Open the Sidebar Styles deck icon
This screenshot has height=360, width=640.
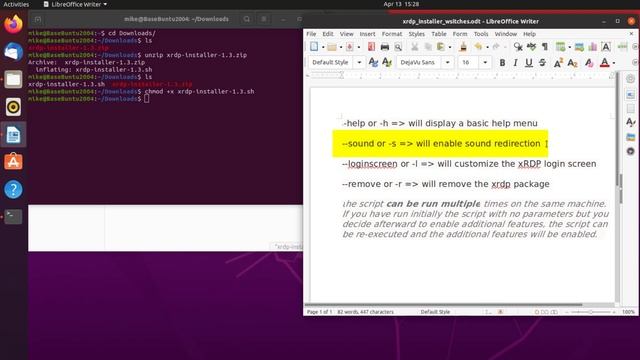[x=631, y=122]
